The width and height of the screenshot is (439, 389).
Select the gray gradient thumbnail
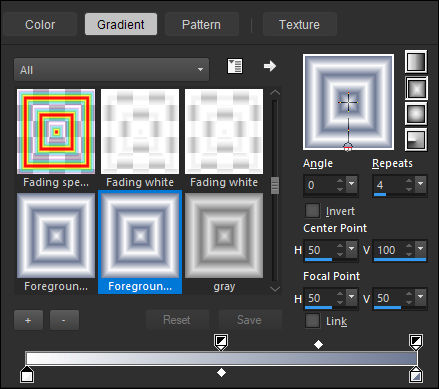(224, 235)
